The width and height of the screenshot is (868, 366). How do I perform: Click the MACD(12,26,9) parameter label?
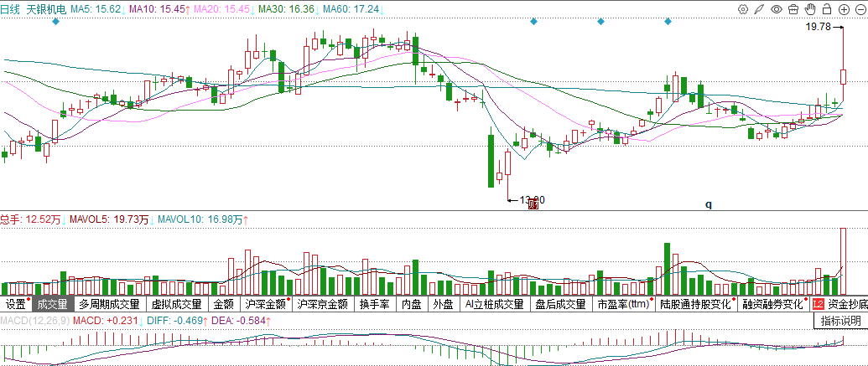pos(34,321)
